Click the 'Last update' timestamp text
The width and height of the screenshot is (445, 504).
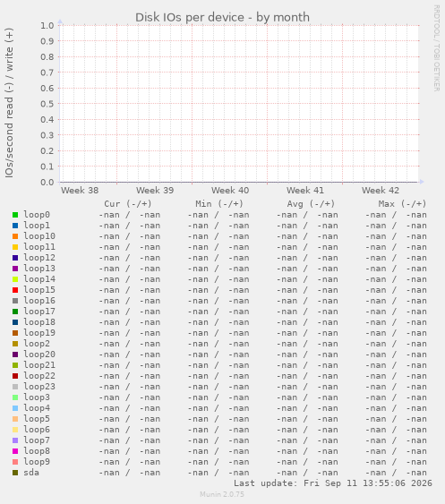click(333, 483)
